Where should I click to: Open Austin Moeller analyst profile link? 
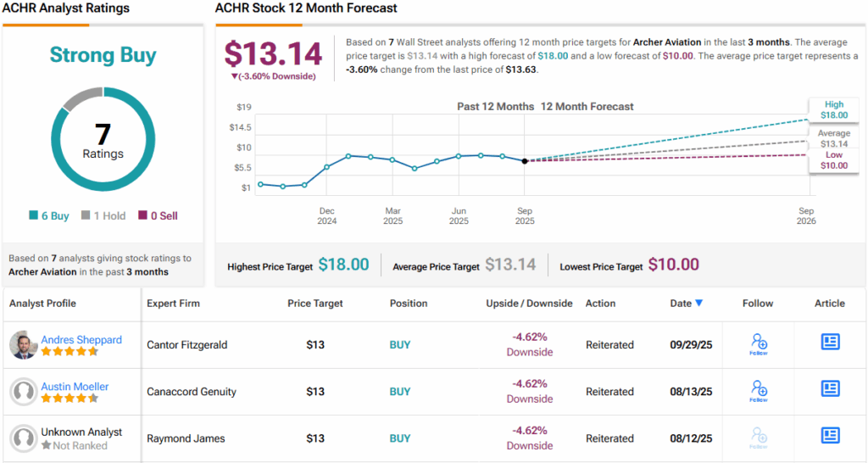(75, 386)
